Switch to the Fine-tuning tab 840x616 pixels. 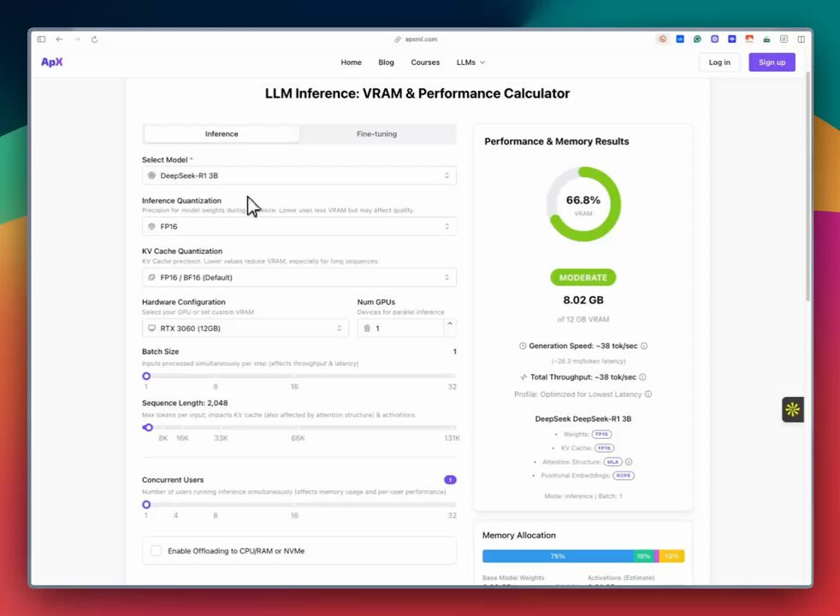[376, 134]
